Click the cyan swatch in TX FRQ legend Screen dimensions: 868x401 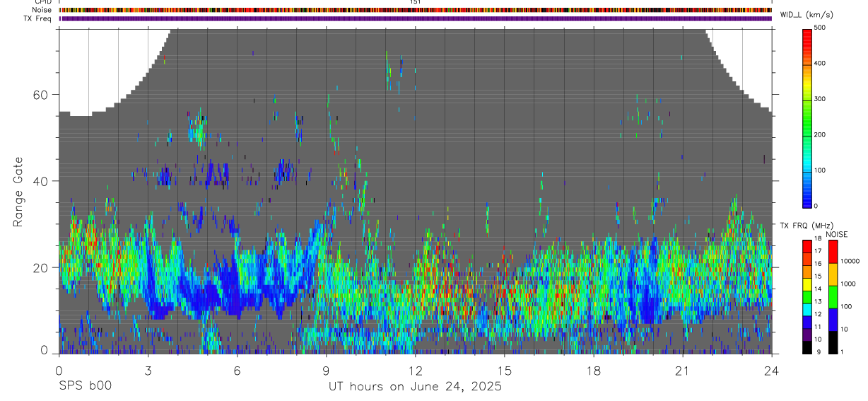[x=807, y=309]
